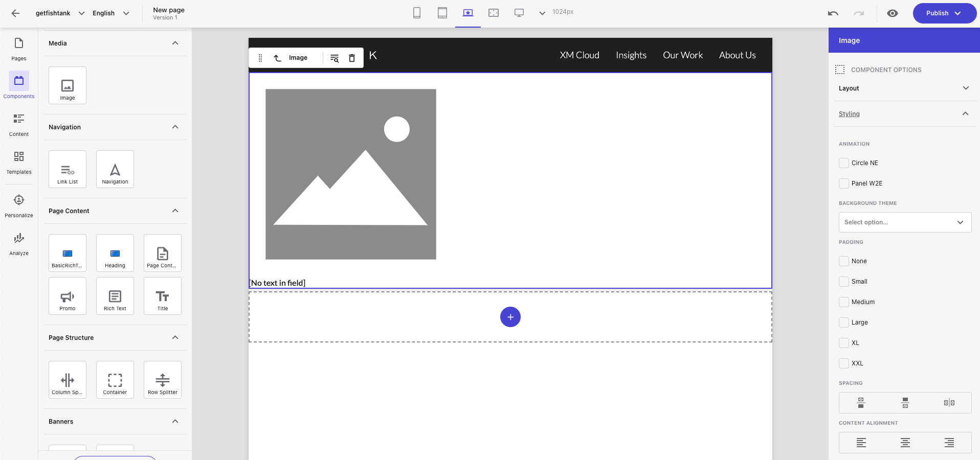Open the Templates panel
Image resolution: width=980 pixels, height=460 pixels.
point(18,161)
